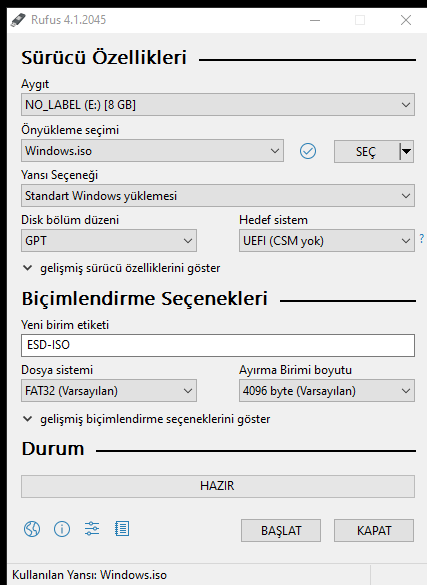Open the Disk bölüm düzeni GPT dropdown
This screenshot has height=585, width=427.
[x=109, y=241]
